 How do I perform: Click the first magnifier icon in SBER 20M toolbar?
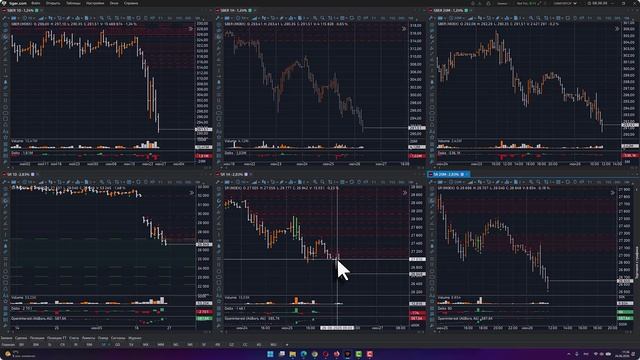coord(530,18)
